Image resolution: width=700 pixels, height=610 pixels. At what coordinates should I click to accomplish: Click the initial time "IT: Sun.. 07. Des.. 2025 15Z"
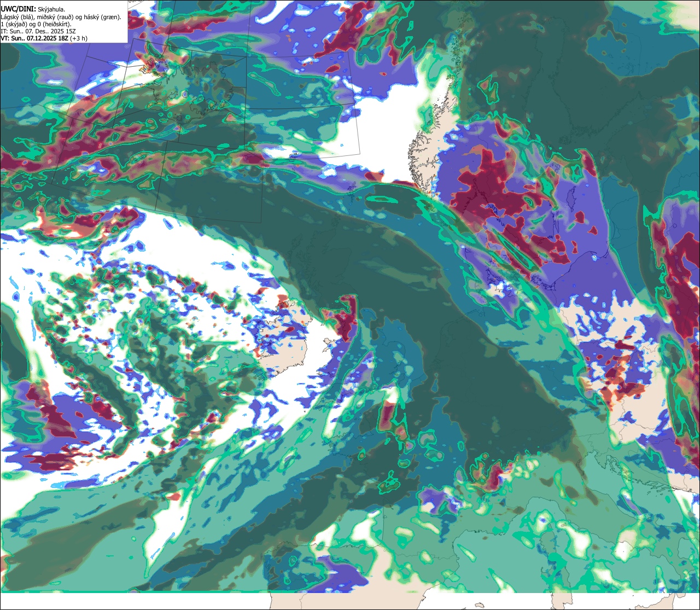click(38, 31)
